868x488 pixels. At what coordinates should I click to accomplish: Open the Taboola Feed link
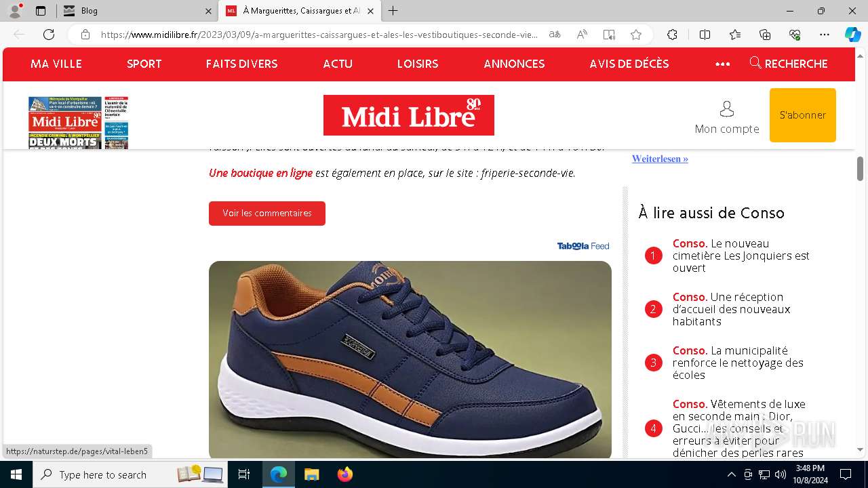(x=583, y=246)
